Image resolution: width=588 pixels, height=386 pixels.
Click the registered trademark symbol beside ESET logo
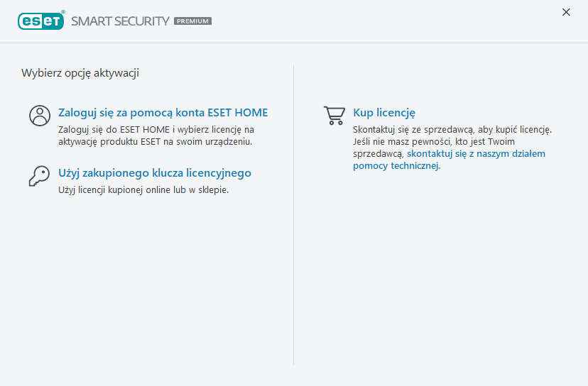(x=62, y=13)
